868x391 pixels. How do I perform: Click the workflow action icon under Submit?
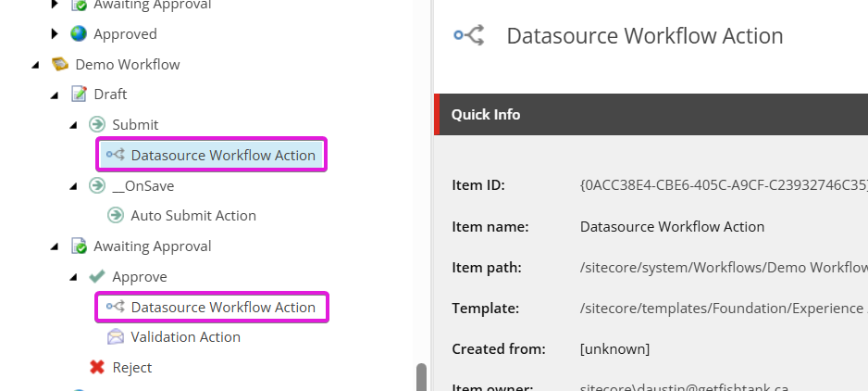(116, 155)
